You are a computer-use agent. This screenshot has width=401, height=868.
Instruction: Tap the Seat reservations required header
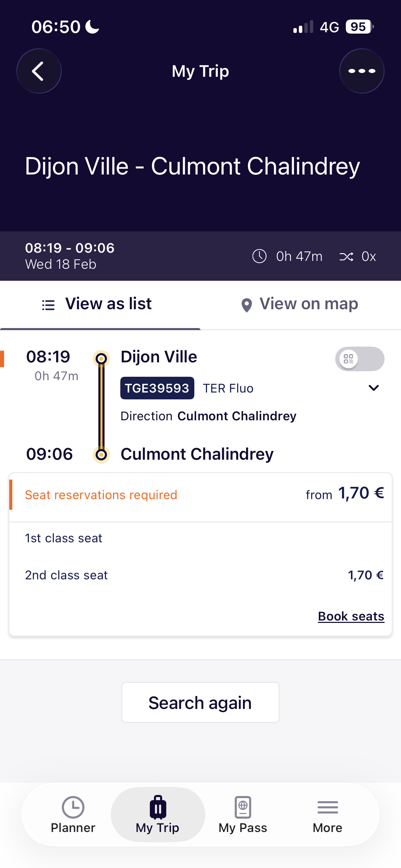pos(101,495)
